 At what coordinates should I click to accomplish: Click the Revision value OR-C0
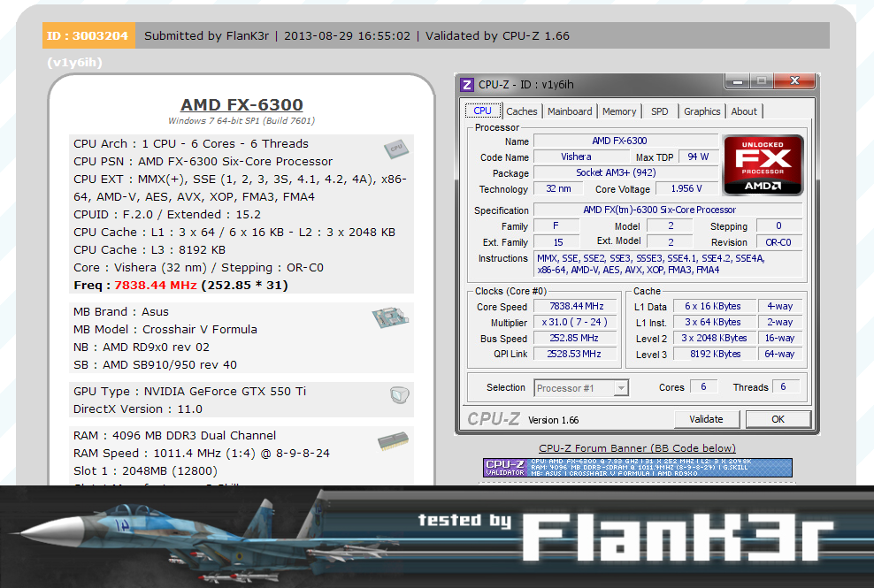click(x=778, y=242)
